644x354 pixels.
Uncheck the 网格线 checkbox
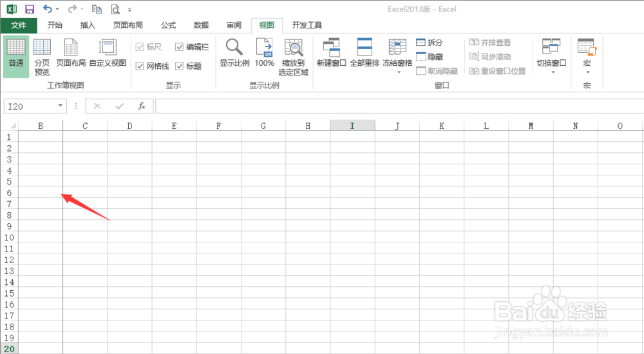click(152, 66)
